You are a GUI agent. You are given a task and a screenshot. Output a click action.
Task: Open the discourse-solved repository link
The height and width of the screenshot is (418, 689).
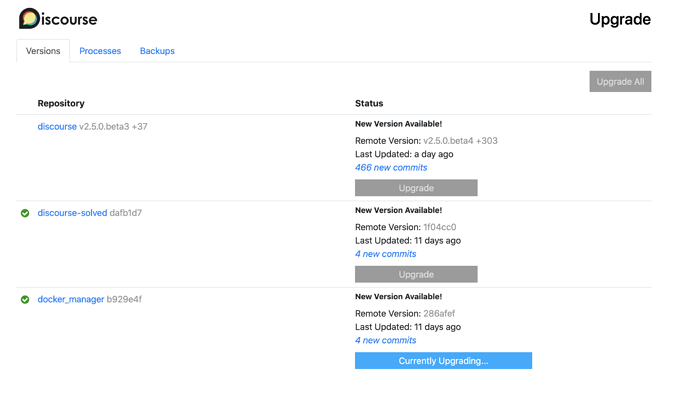(x=72, y=213)
